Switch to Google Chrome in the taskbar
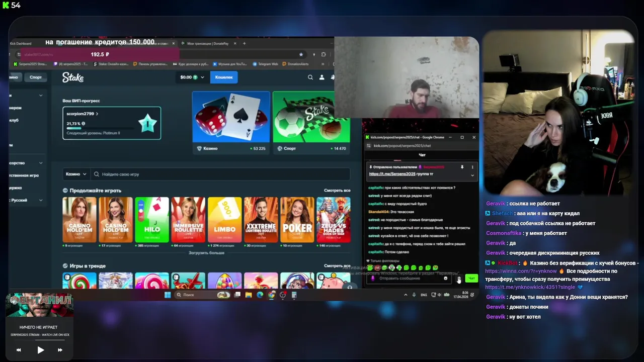 pos(272,295)
